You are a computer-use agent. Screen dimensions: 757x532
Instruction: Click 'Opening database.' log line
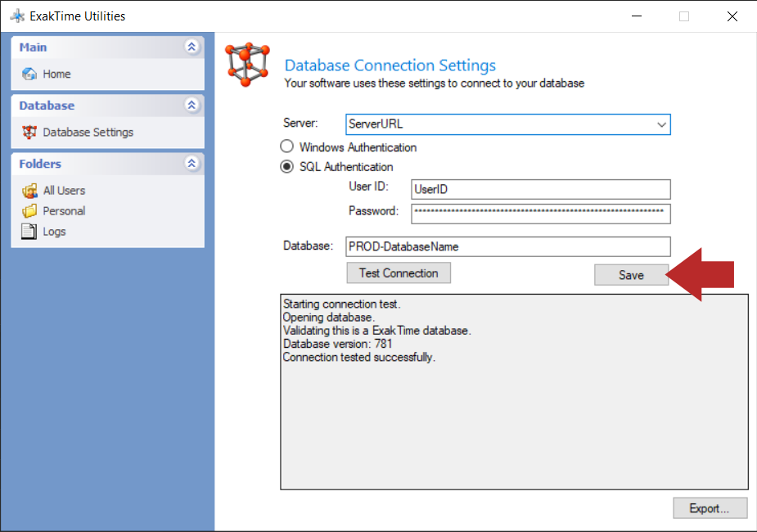click(329, 318)
